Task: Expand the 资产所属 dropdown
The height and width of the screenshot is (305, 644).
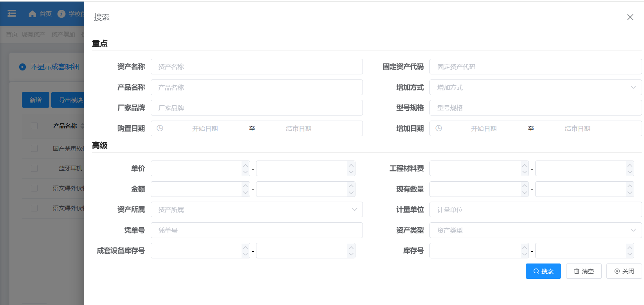Action: click(x=256, y=209)
